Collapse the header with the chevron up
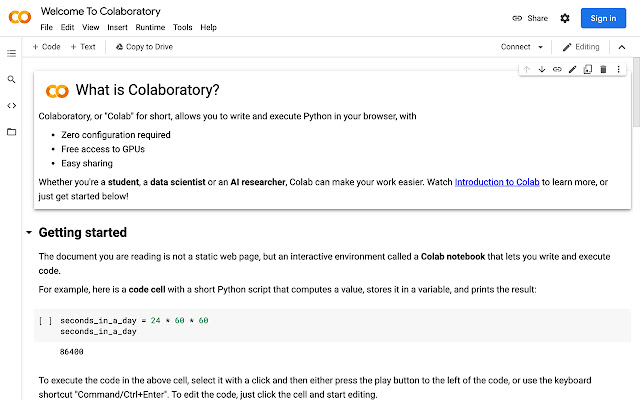 click(622, 47)
